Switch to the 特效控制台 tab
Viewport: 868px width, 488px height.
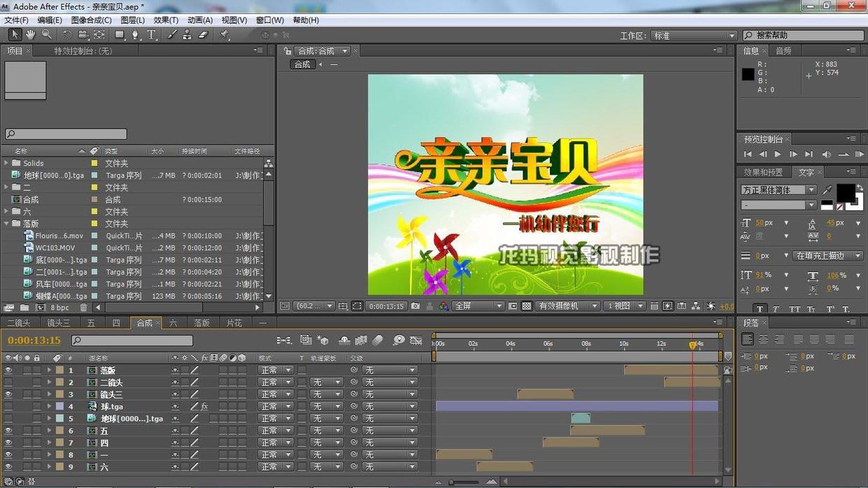pos(83,51)
